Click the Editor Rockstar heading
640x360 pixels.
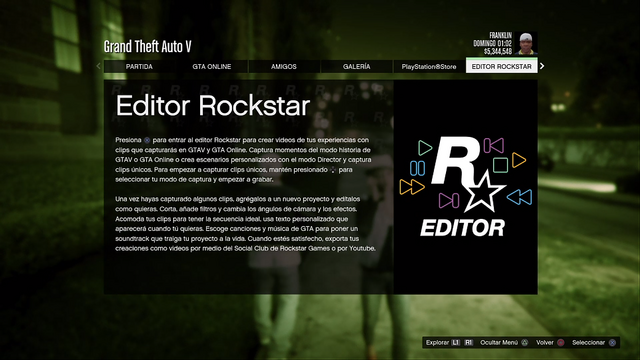coord(213,106)
